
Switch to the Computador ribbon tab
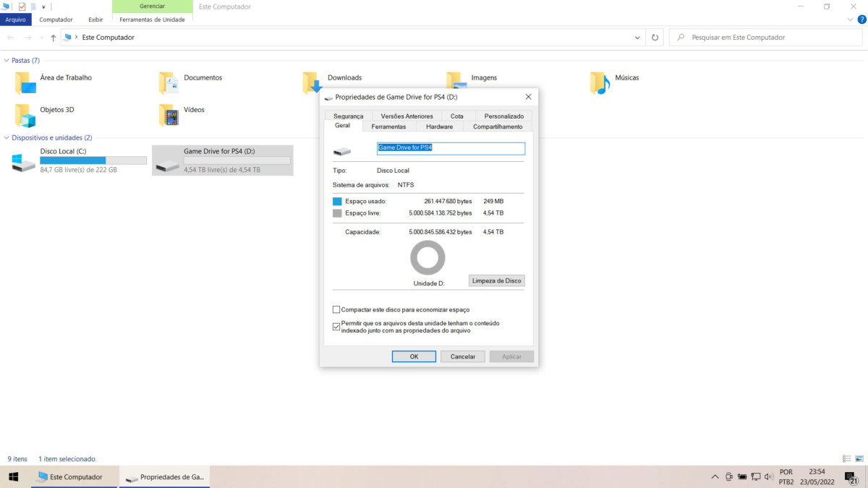click(x=56, y=20)
